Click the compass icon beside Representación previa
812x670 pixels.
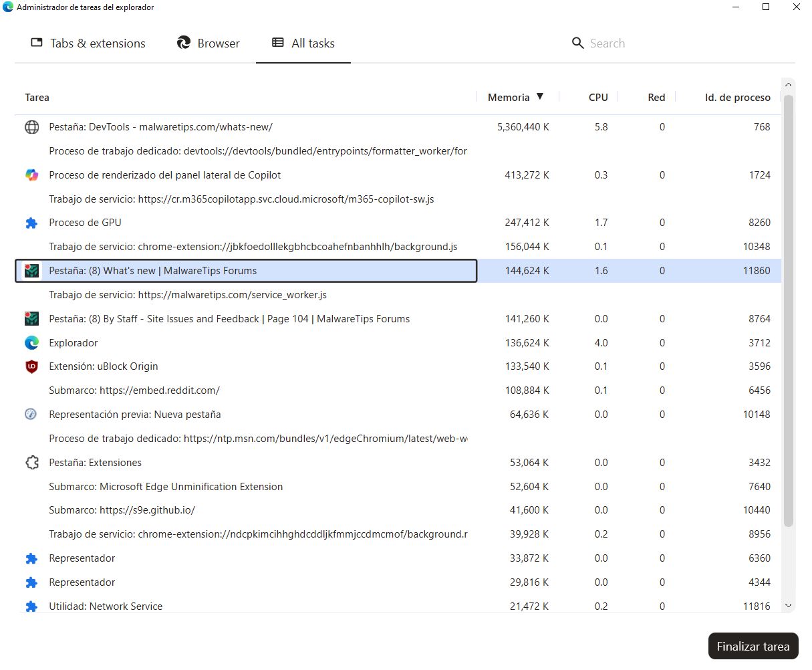(x=31, y=415)
